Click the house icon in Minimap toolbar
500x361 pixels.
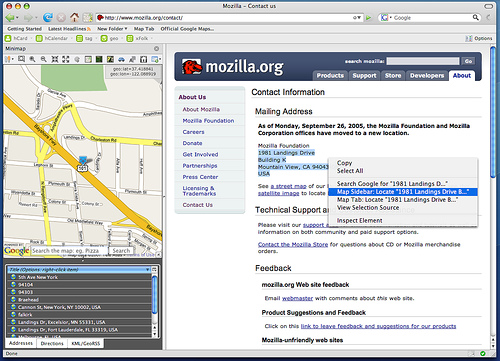143,59
